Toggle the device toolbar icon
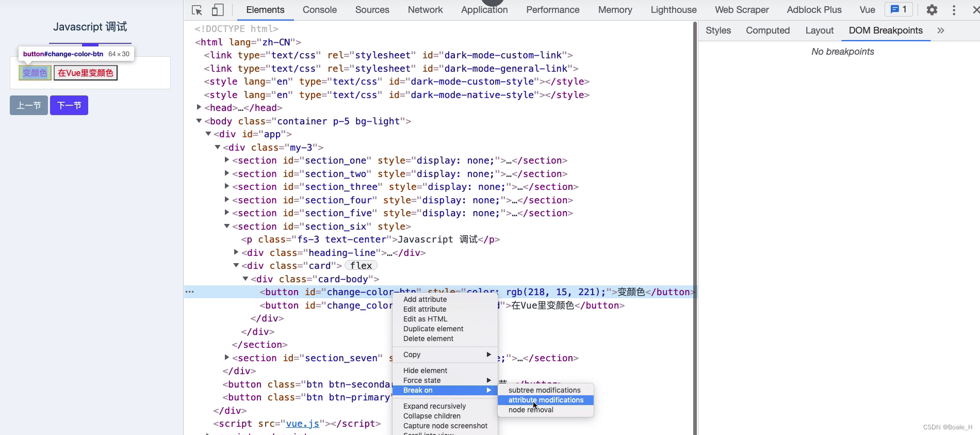 218,10
